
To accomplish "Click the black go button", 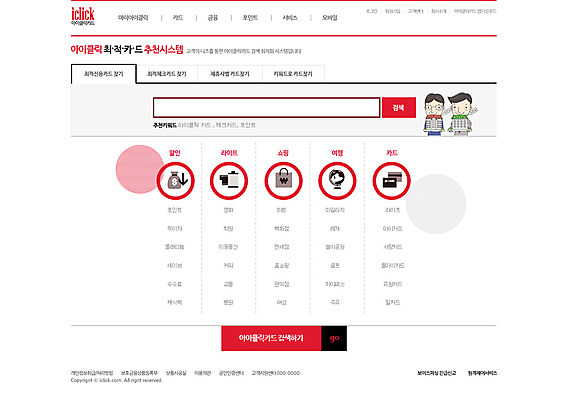I will coord(334,338).
